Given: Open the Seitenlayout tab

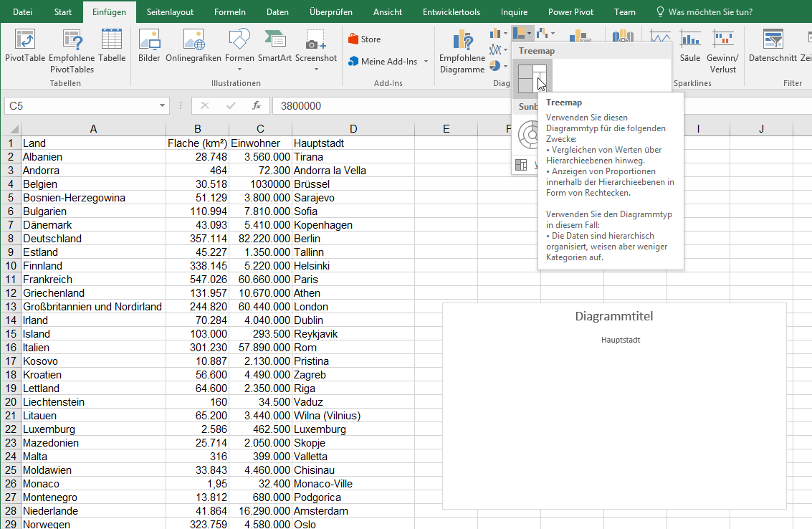Looking at the screenshot, I should pyautogui.click(x=171, y=12).
